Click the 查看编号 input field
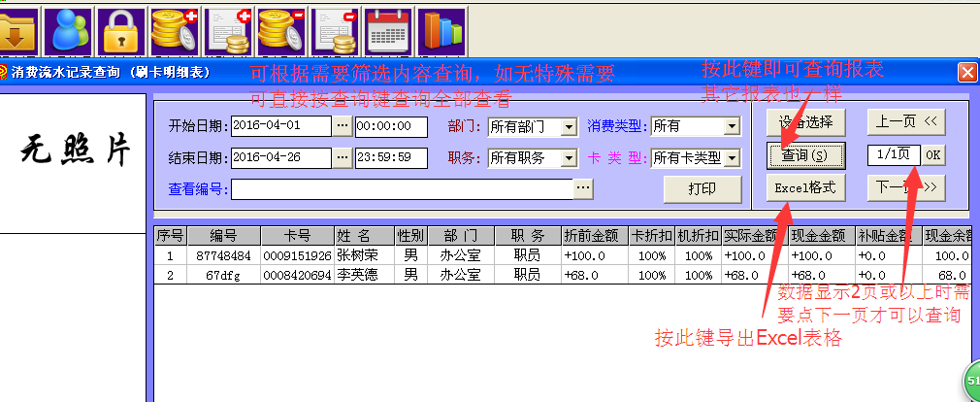The height and width of the screenshot is (402, 980). click(x=402, y=188)
